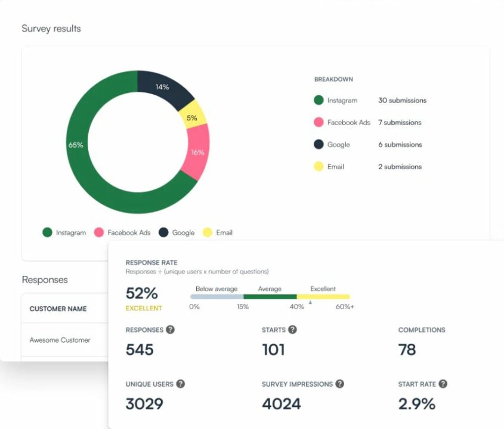The width and height of the screenshot is (504, 429).
Task: Sort by the Customer Name column header
Action: 57,309
